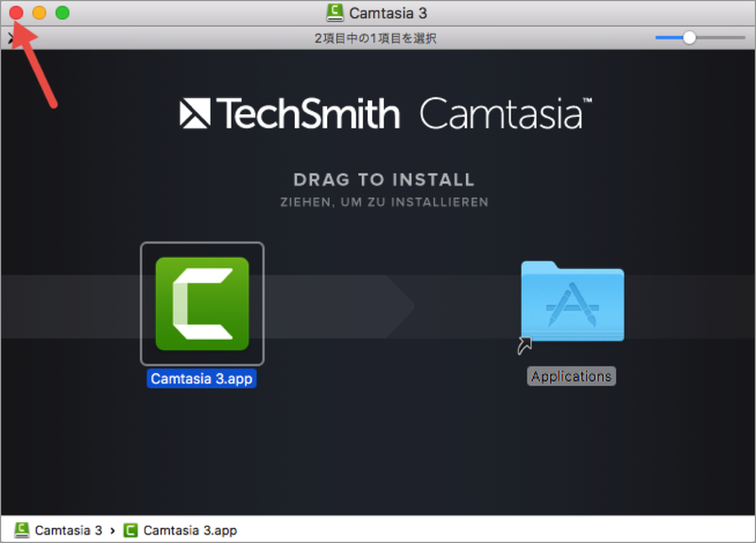Image resolution: width=756 pixels, height=543 pixels.
Task: Zoom window using the green button
Action: tap(62, 12)
